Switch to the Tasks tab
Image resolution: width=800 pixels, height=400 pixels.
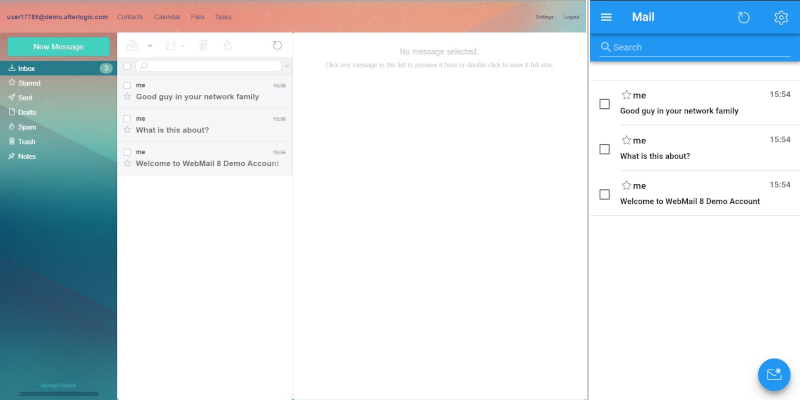(223, 17)
